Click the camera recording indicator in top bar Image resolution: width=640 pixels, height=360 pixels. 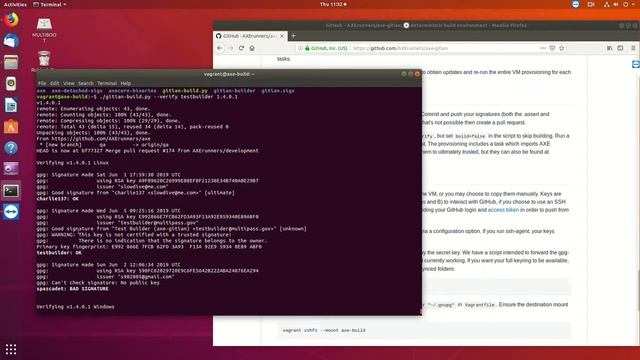[591, 4]
